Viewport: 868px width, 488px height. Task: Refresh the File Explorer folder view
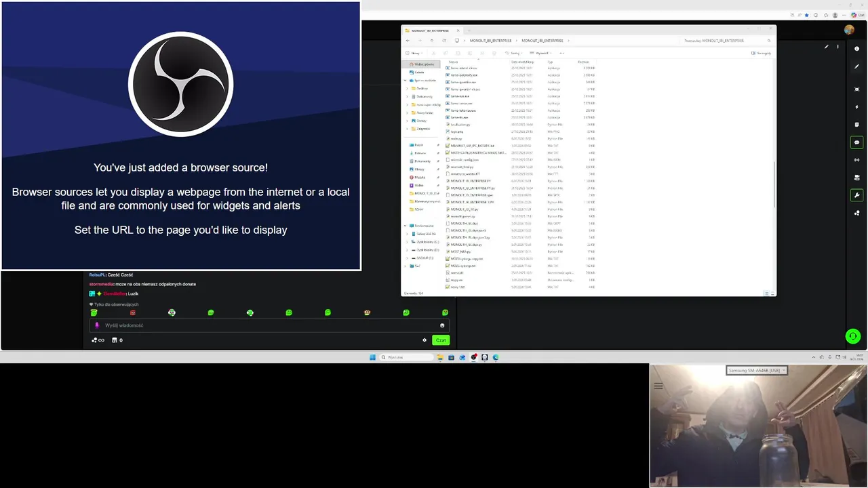click(443, 41)
